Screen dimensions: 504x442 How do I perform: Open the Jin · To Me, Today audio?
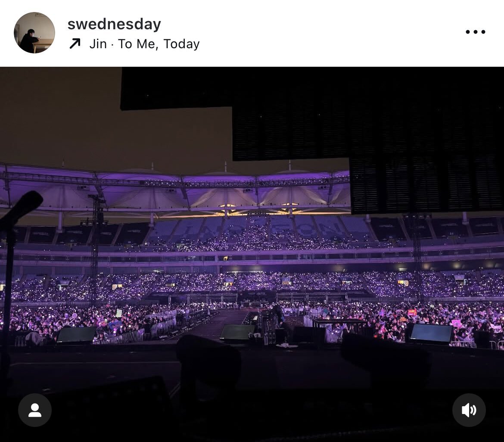click(x=144, y=44)
